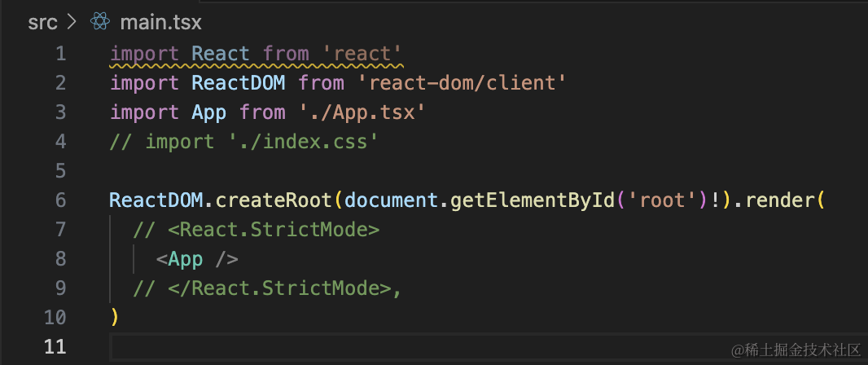Viewport: 868px width, 365px height.
Task: Click line number 6 in gutter
Action: pyautogui.click(x=60, y=200)
